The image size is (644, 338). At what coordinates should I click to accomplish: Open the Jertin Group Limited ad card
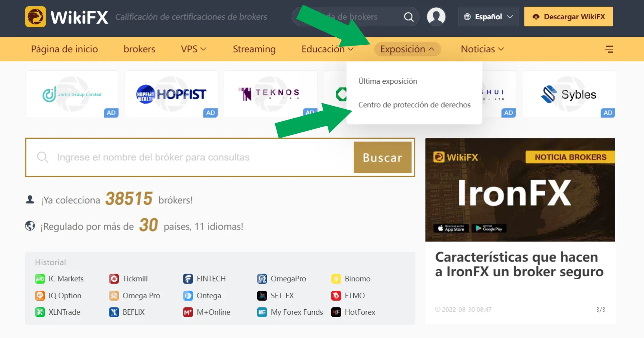[72, 94]
